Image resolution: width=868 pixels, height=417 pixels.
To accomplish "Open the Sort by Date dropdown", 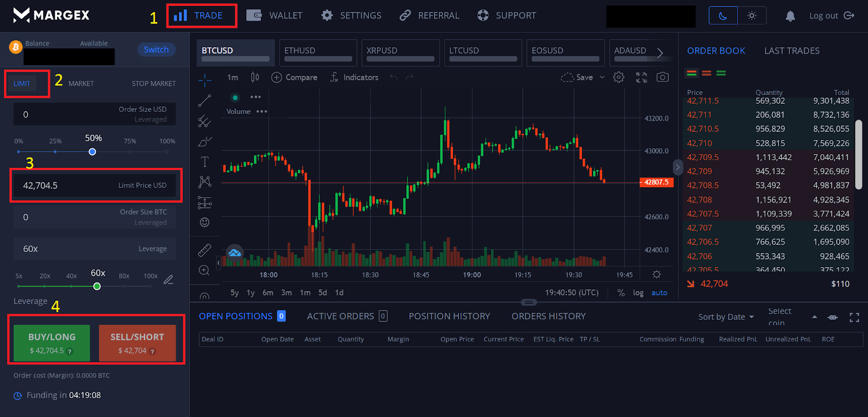I will coord(726,317).
